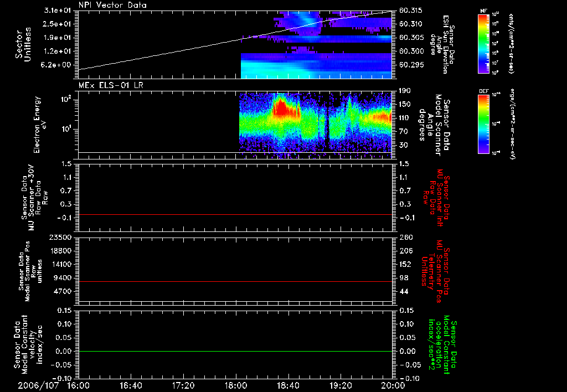
Task: Click the 70 scanner angle tick
Action: click(x=403, y=132)
